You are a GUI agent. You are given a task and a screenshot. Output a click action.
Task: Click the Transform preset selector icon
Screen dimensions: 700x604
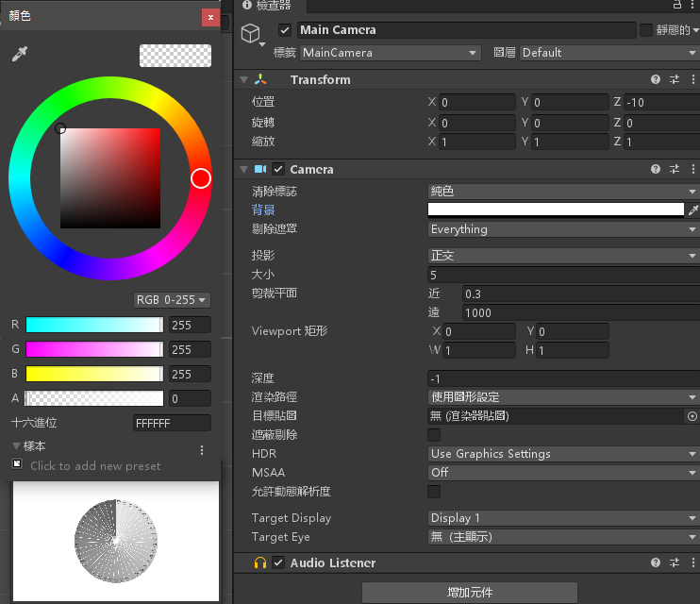(675, 80)
